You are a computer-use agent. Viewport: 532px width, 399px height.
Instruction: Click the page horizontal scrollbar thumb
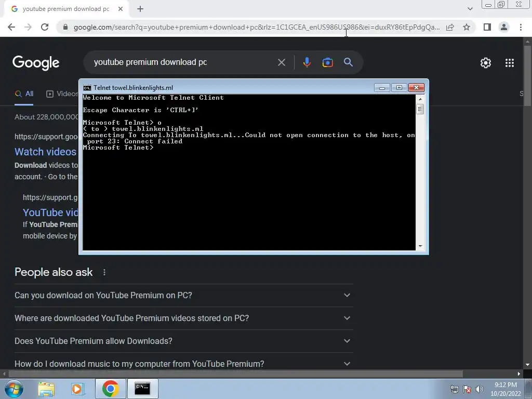pyautogui.click(x=236, y=374)
